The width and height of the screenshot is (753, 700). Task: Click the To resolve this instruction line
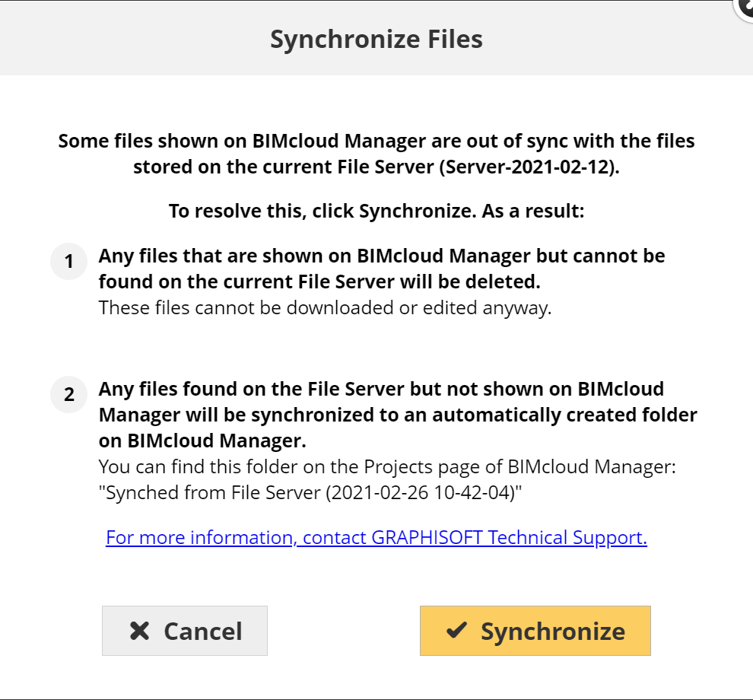click(x=376, y=211)
